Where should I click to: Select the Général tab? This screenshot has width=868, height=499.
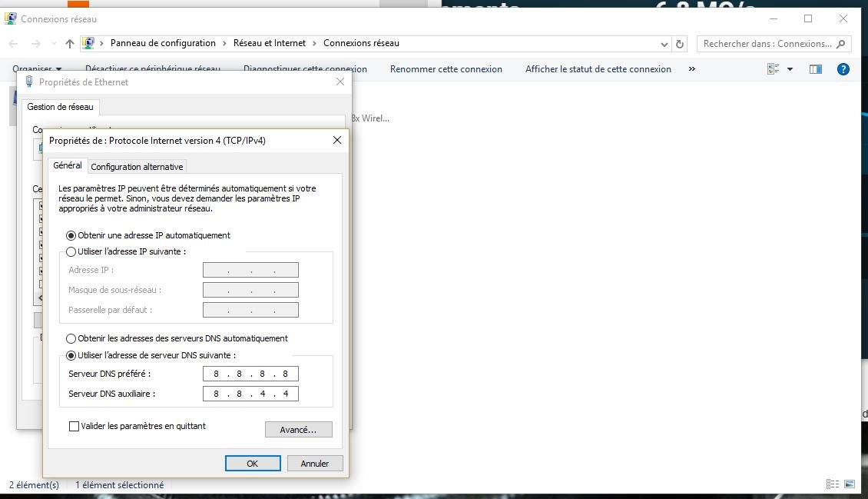pos(67,165)
